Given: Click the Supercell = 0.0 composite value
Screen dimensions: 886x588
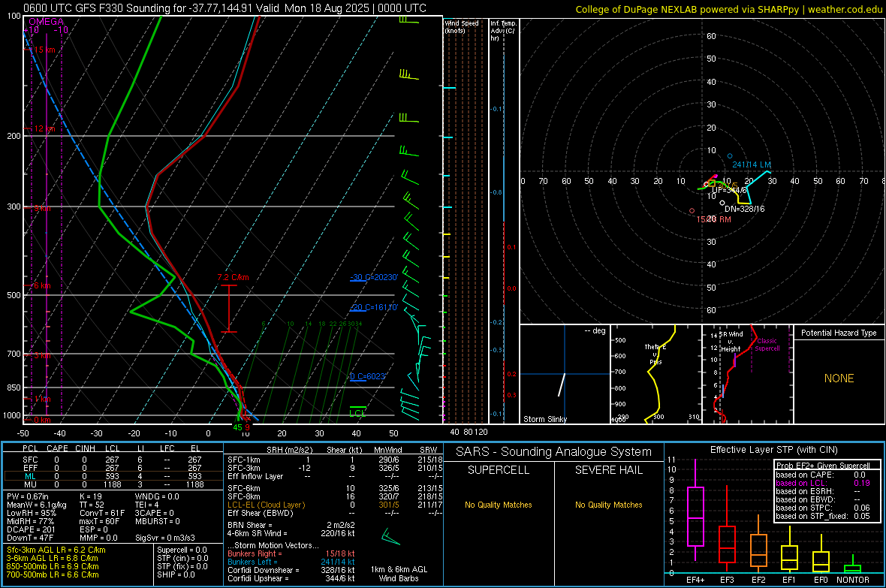Looking at the screenshot, I should click(x=182, y=550).
